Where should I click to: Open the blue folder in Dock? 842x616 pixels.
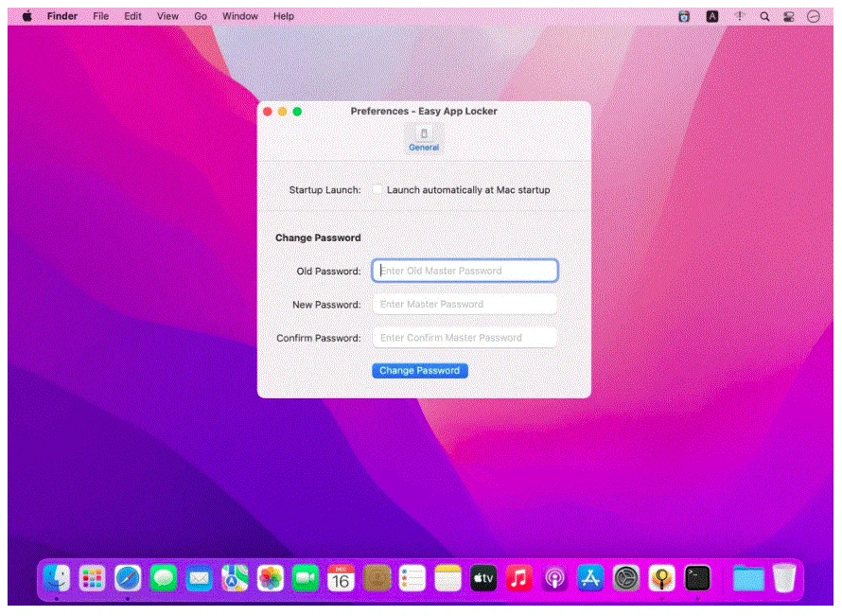748,579
